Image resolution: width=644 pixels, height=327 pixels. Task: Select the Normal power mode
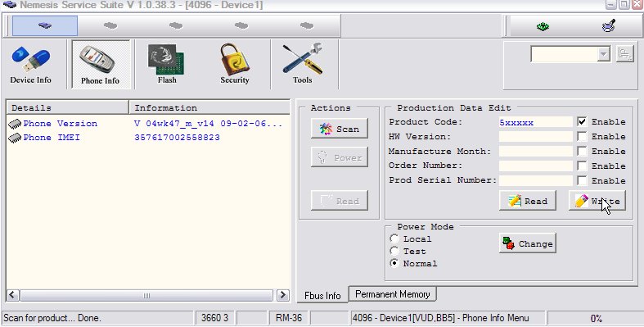[x=394, y=263]
